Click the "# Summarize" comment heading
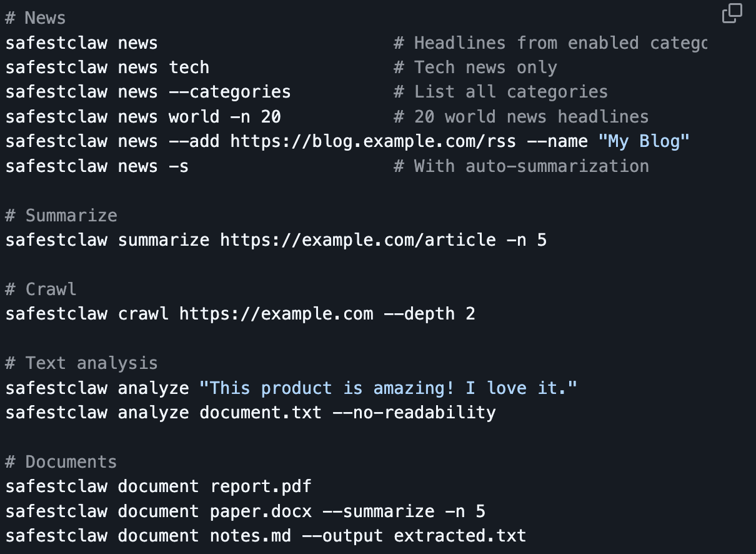Viewport: 756px width, 554px height. [61, 216]
